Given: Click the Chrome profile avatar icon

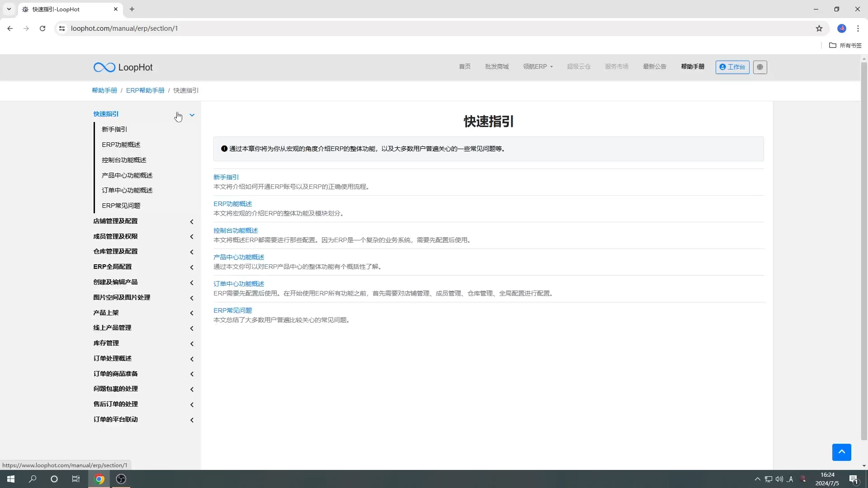Looking at the screenshot, I should (x=842, y=28).
